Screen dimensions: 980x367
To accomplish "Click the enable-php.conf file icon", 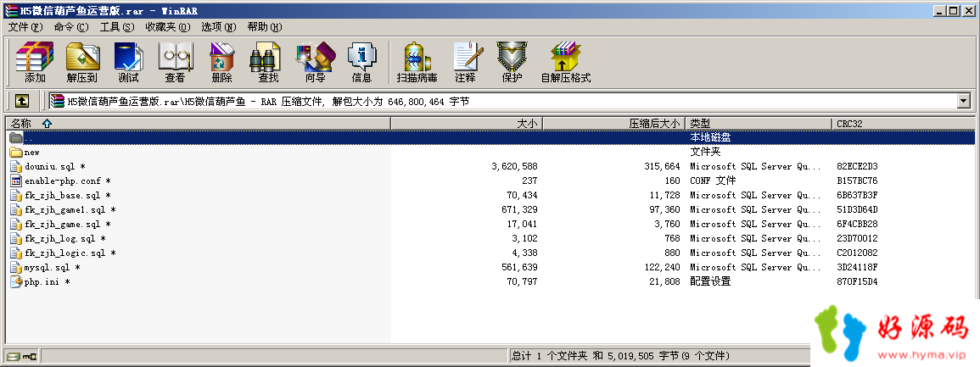I will click(x=16, y=181).
